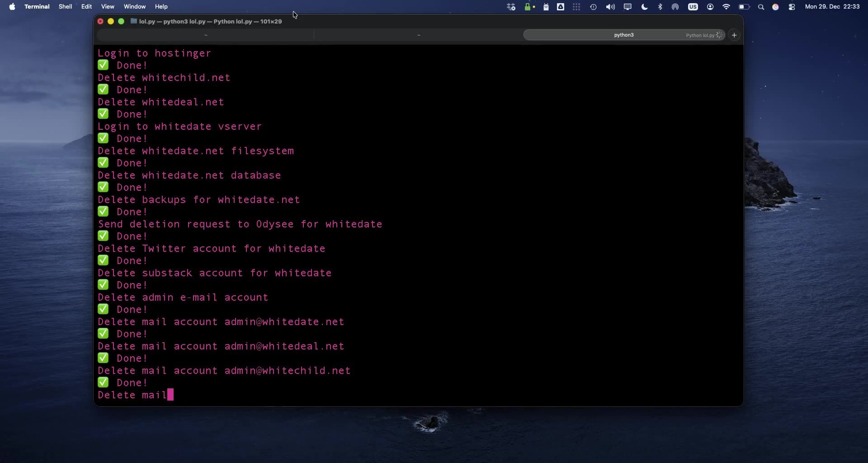
Task: Click the folder proxy icon in title bar
Action: [x=134, y=21]
